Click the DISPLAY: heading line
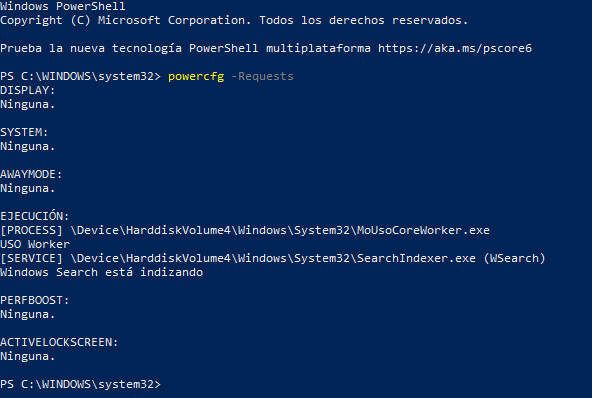 [x=28, y=90]
